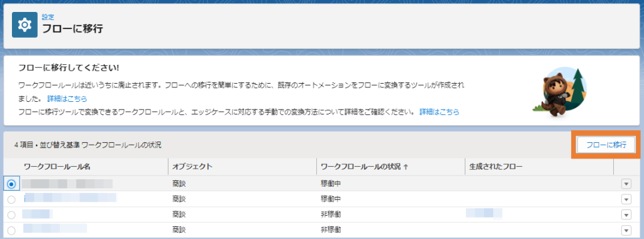The height and width of the screenshot is (239, 644).
Task: Click the 4 項目 • 並び替え基準 list summary text
Action: click(x=88, y=145)
